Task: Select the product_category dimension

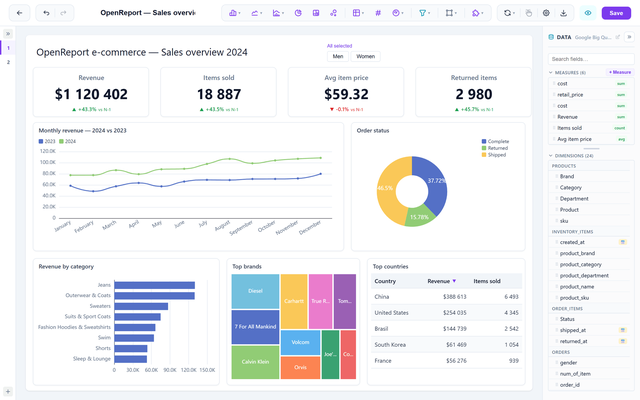Action: click(x=591, y=264)
